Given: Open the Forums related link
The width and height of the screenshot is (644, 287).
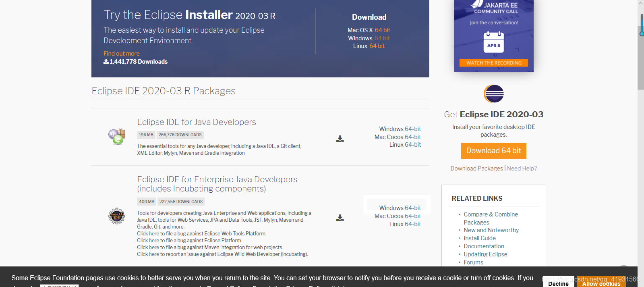Looking at the screenshot, I should pyautogui.click(x=473, y=262).
